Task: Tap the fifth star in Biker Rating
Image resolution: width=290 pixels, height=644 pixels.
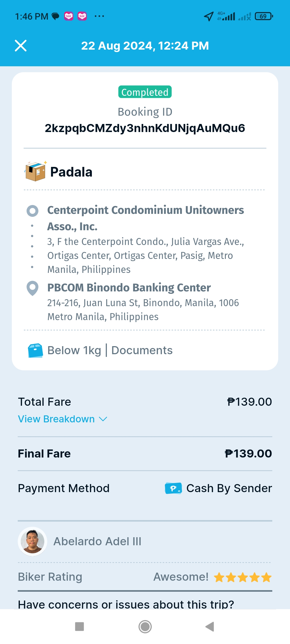Action: 266,577
